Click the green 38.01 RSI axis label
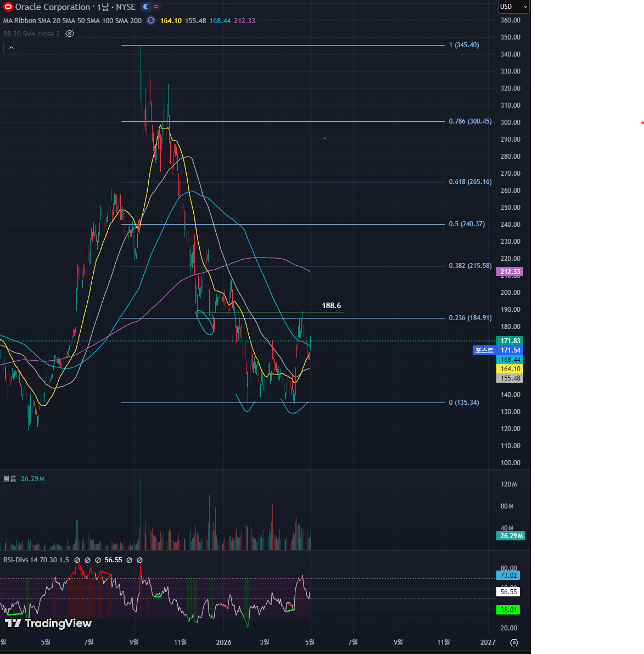644x654 pixels. (508, 610)
